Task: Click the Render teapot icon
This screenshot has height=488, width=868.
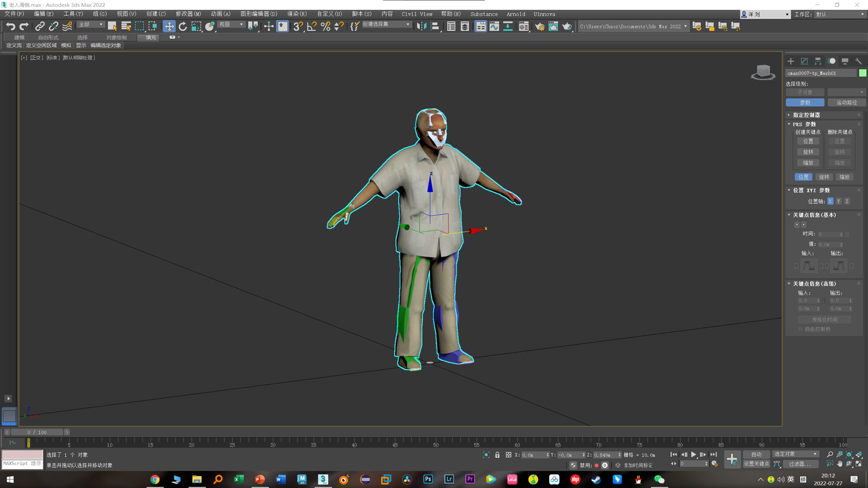Action: [567, 27]
